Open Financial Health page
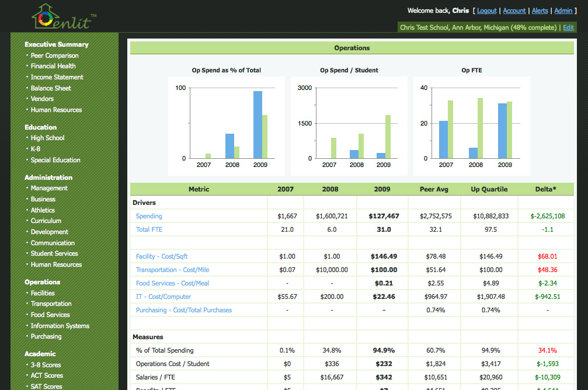Screen dimensions: 588x390 [53, 66]
